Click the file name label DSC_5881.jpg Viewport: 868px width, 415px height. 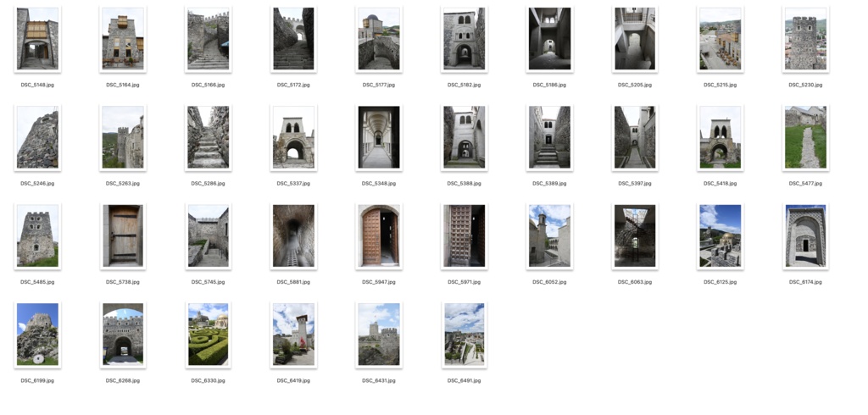[x=293, y=282]
